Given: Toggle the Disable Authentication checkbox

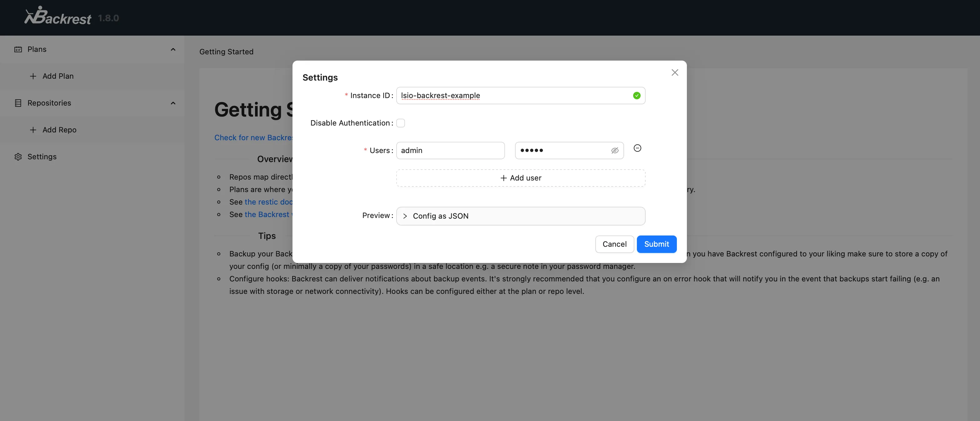Looking at the screenshot, I should pyautogui.click(x=401, y=123).
